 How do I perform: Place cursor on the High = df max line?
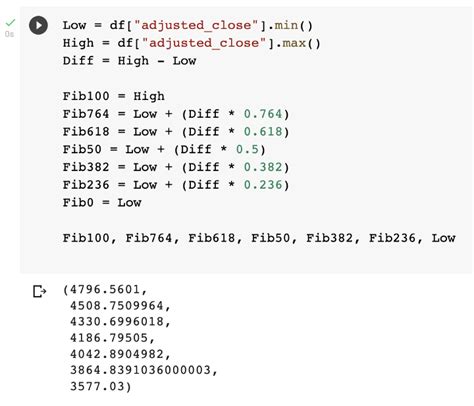point(192,43)
